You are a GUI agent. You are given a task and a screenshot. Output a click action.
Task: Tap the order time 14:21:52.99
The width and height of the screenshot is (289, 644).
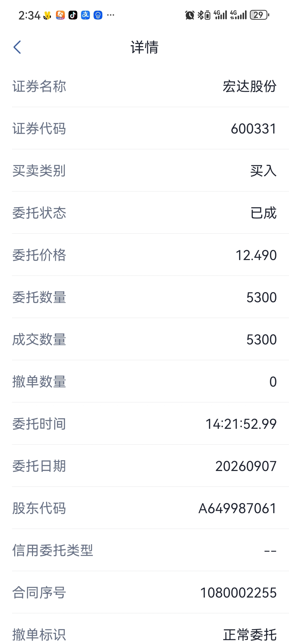coord(241,424)
